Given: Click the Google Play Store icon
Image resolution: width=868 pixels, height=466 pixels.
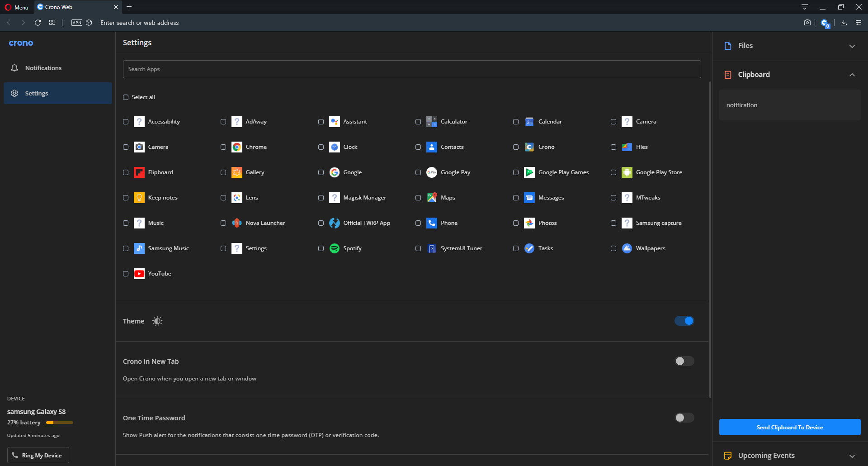Looking at the screenshot, I should (x=627, y=172).
